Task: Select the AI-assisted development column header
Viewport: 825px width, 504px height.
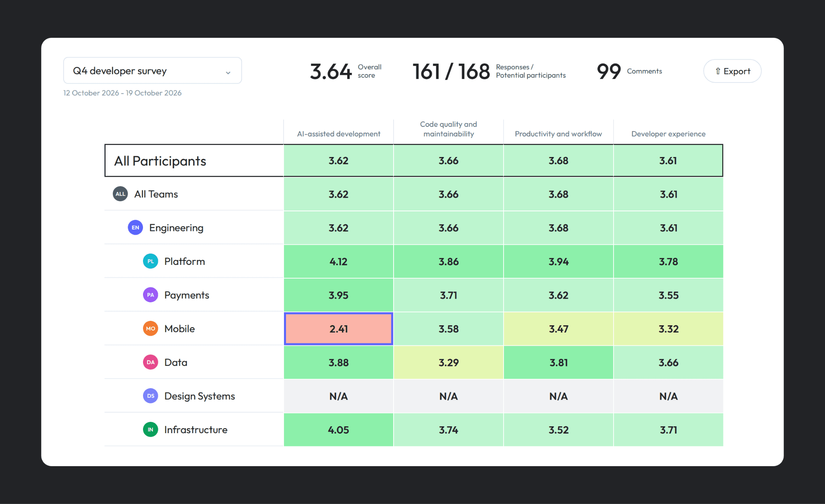Action: point(338,134)
